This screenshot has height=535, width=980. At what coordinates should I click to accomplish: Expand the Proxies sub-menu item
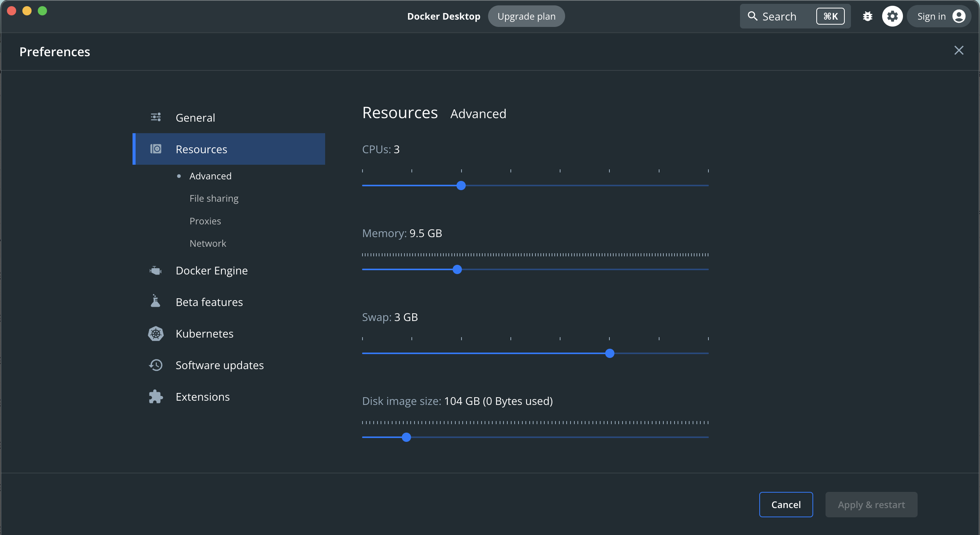(x=205, y=220)
